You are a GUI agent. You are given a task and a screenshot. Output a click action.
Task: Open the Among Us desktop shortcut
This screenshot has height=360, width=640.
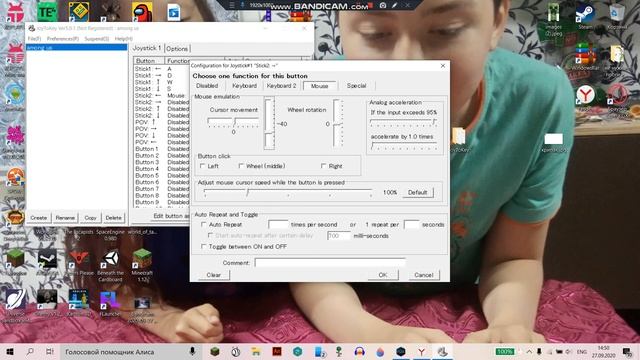pos(142,11)
